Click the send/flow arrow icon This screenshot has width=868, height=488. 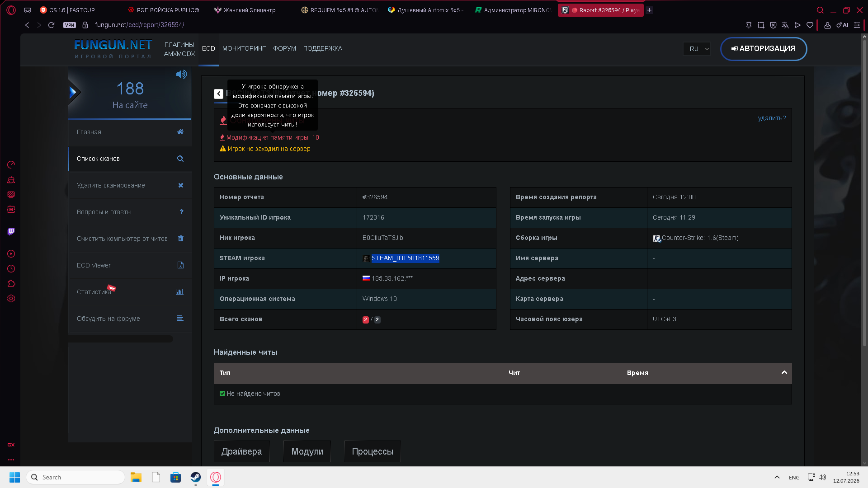point(797,25)
